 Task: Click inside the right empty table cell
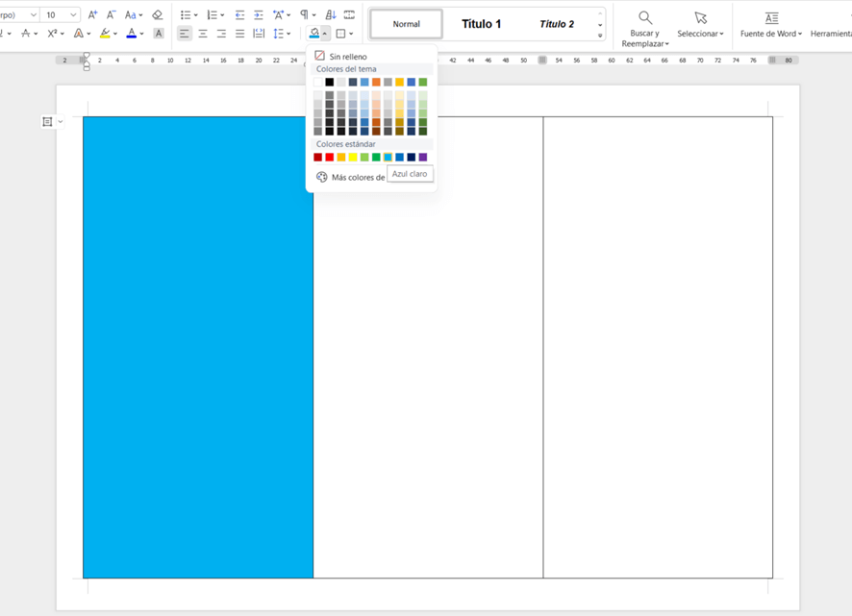657,346
